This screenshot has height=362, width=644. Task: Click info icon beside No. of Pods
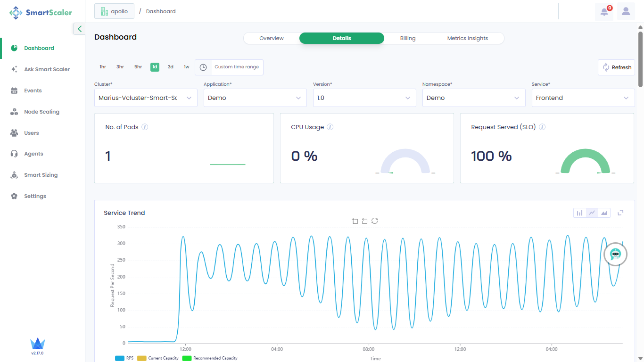coord(145,127)
